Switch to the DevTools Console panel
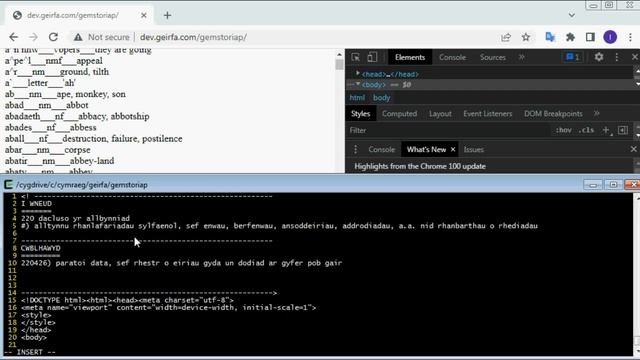The image size is (640, 360). 452,58
